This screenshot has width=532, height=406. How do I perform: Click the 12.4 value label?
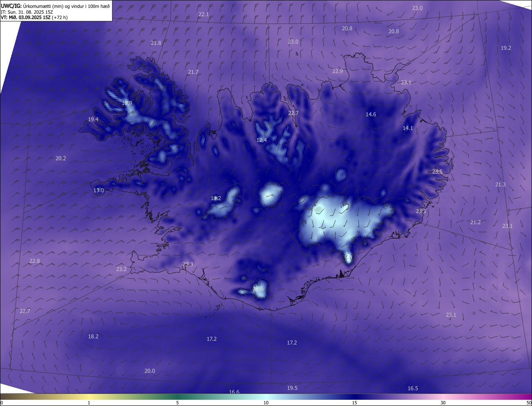pos(261,140)
